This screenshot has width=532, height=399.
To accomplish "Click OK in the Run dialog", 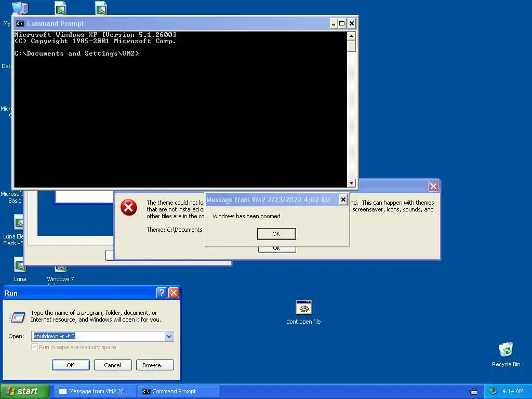I will [71, 365].
